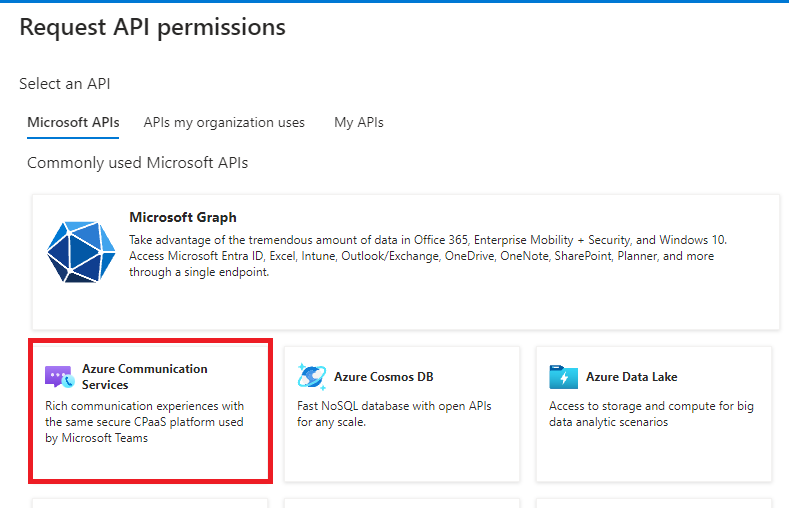Click the Select an API label
Image resolution: width=789 pixels, height=508 pixels.
click(65, 83)
